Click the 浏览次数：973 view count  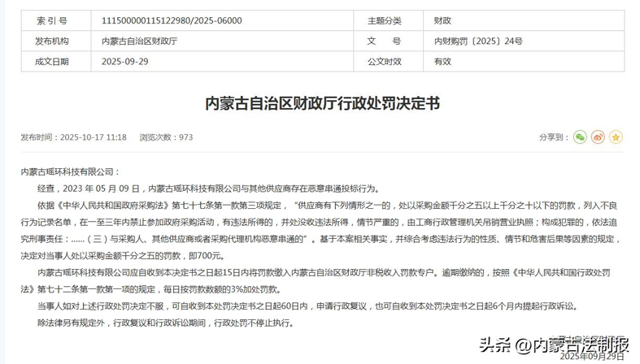coord(166,137)
